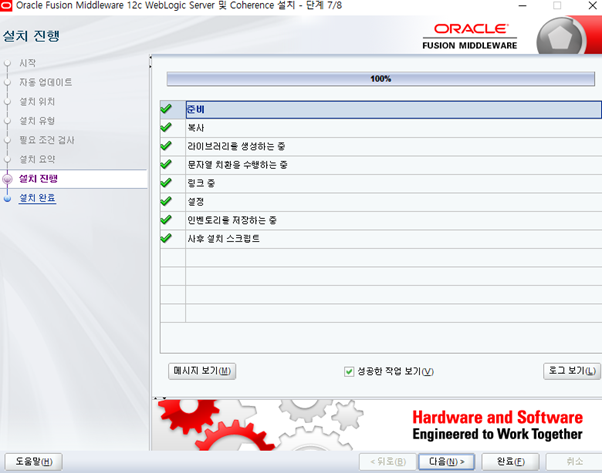Viewport: 602px width, 473px height.
Task: Minimize the installer window
Action: [522, 6]
